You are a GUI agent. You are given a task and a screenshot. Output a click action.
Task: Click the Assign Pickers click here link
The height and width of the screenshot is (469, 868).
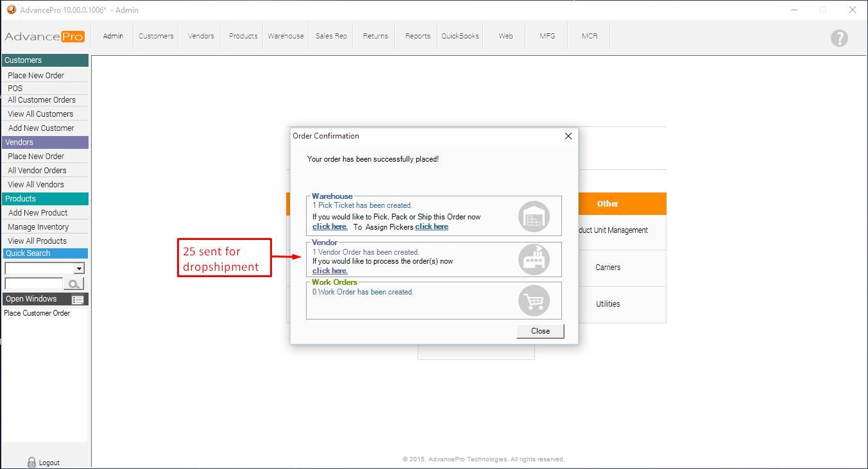coord(432,226)
